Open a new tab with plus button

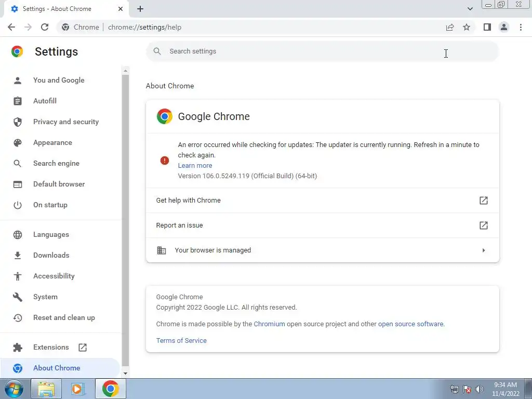tap(140, 9)
